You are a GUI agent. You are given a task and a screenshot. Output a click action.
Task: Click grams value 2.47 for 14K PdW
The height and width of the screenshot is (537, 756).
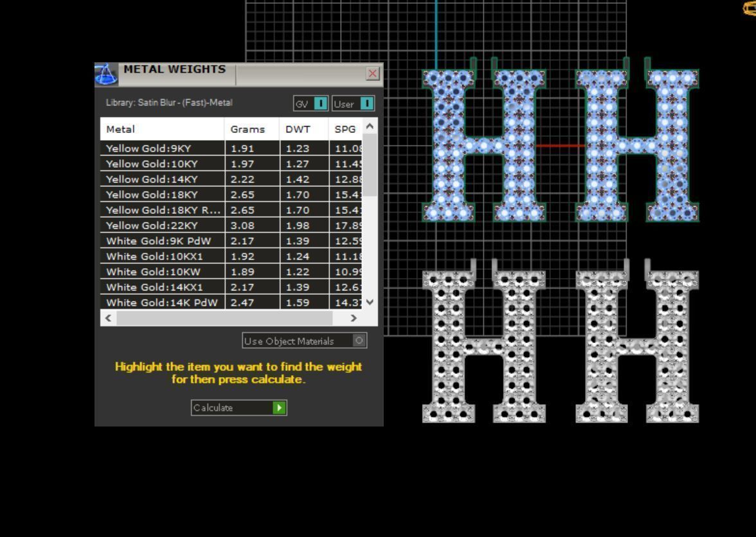tap(242, 303)
